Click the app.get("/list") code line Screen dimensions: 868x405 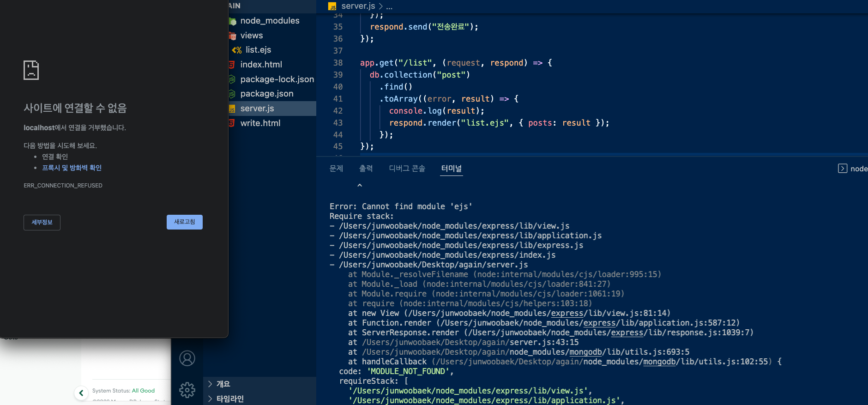point(456,63)
